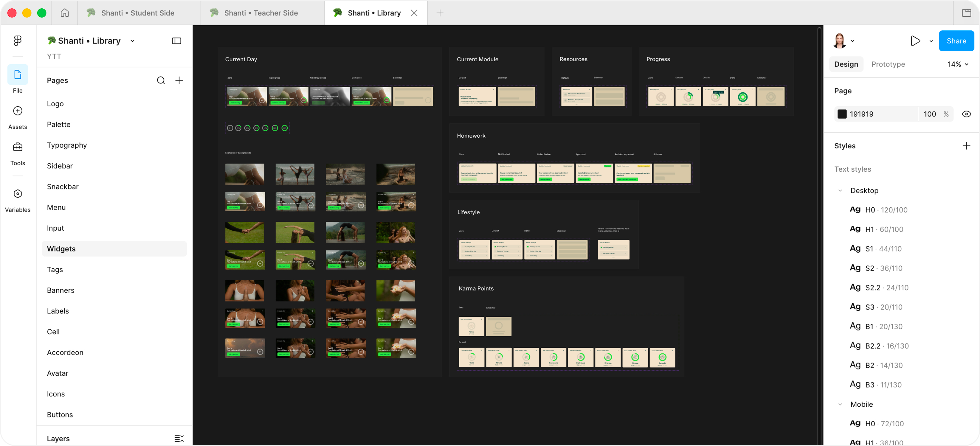
Task: Click the user avatar picture
Action: pyautogui.click(x=839, y=41)
